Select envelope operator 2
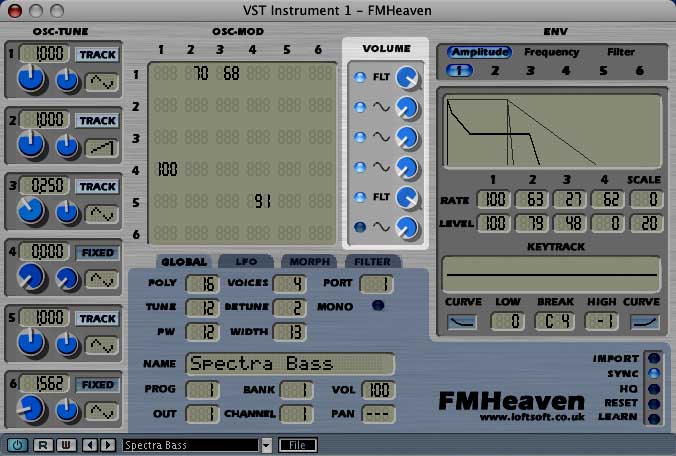Viewport: 676px width, 456px height. [495, 70]
